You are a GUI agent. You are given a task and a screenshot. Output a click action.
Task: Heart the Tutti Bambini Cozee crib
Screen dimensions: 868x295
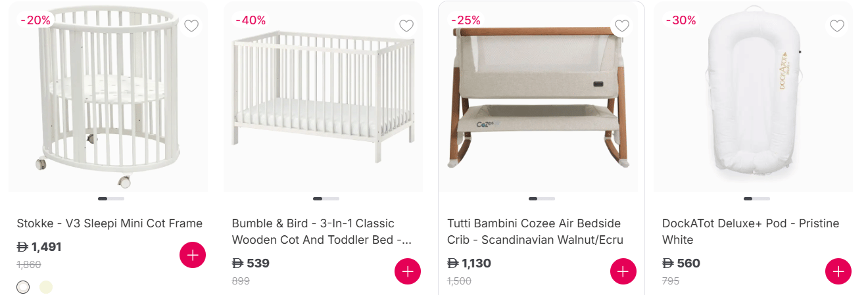pos(622,26)
